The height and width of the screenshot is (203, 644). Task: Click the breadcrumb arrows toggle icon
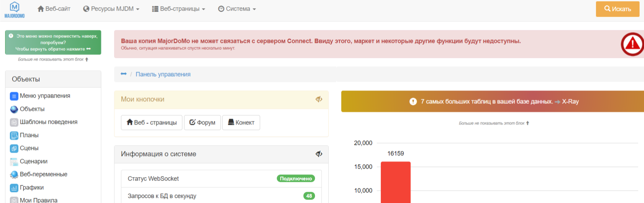click(124, 74)
